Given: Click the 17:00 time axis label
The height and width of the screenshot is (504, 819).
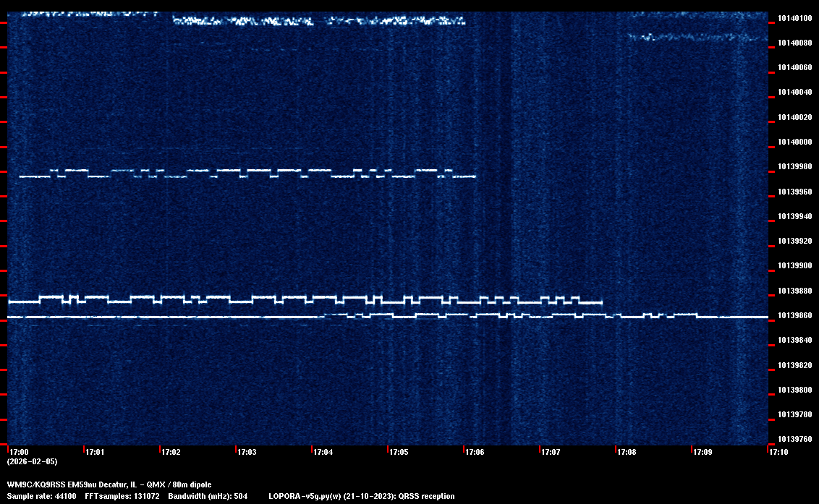Looking at the screenshot, I should click(x=20, y=453).
